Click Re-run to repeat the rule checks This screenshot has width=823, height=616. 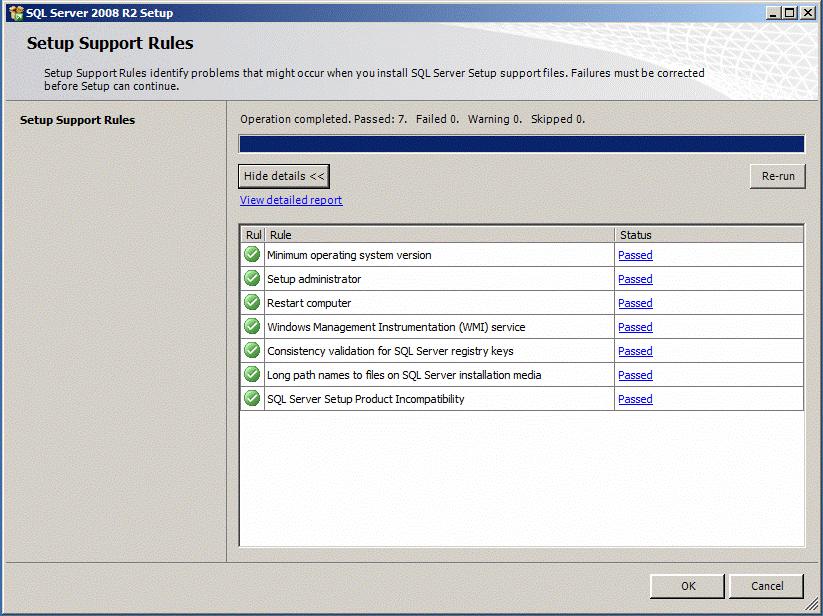tap(777, 175)
